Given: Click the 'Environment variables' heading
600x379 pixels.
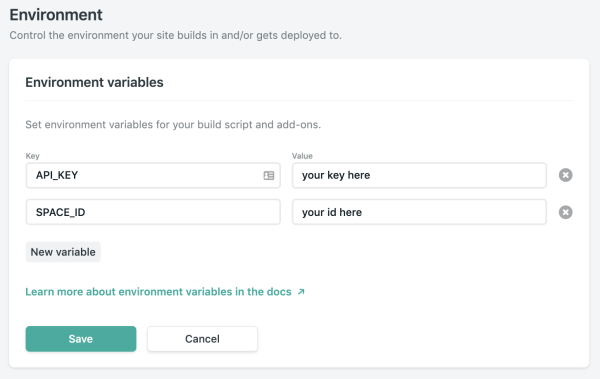Looking at the screenshot, I should click(94, 82).
